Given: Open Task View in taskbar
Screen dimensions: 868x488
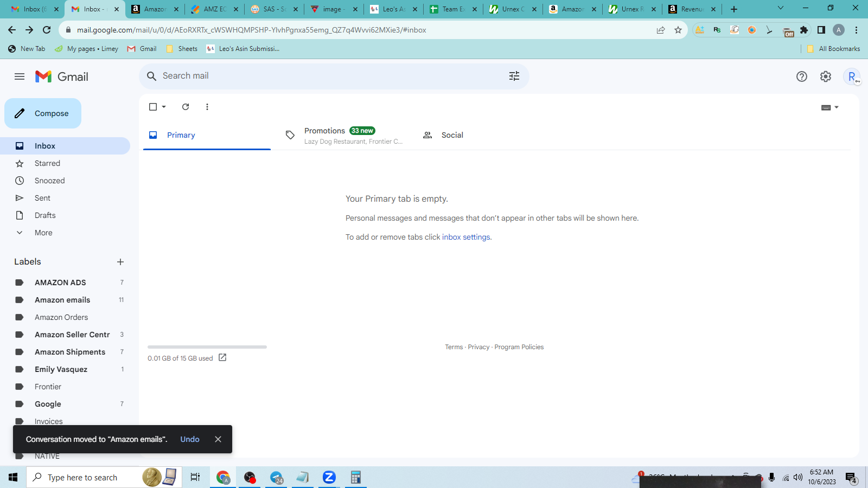Looking at the screenshot, I should 195,477.
